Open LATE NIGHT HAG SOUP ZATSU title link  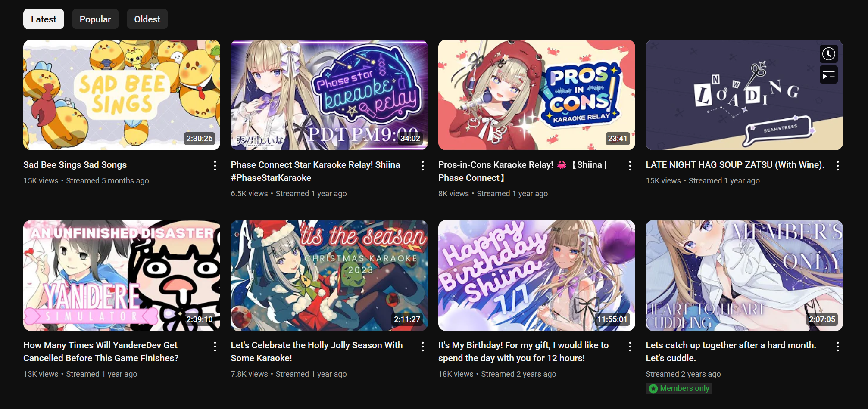click(735, 165)
